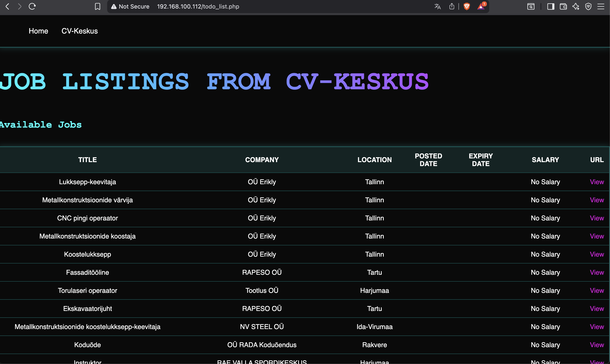View the CNC pingi operaator job
The width and height of the screenshot is (610, 364).
tap(597, 218)
